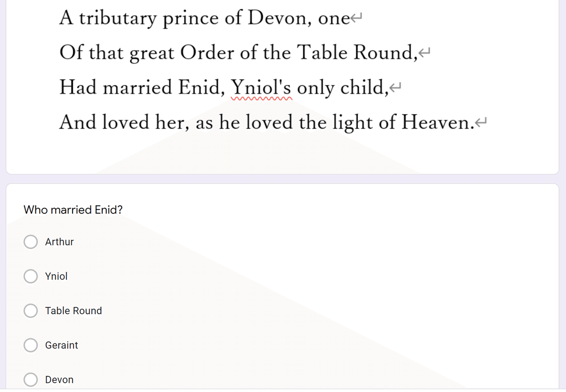Click the Devon answer label text
The image size is (566, 392).
coord(59,379)
